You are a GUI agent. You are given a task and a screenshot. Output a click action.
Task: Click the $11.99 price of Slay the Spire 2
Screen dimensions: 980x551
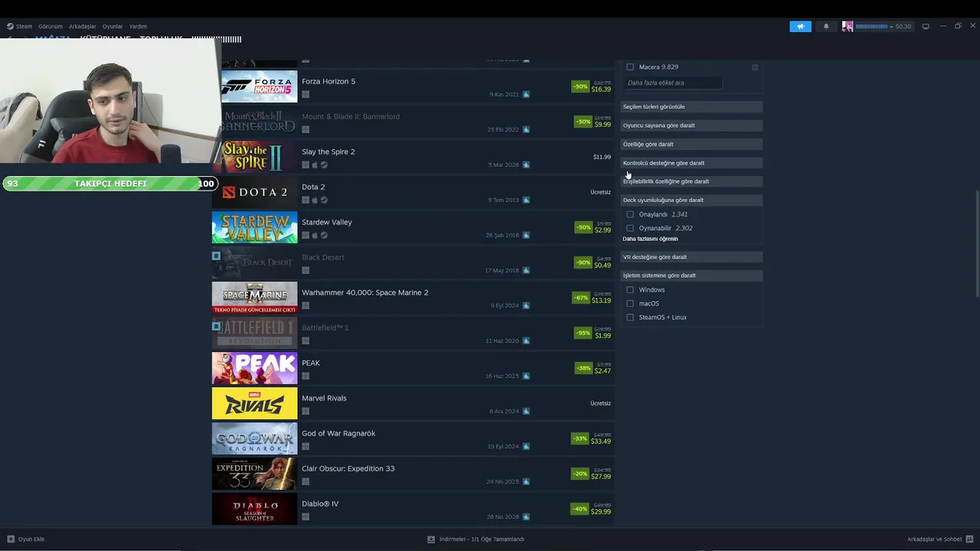pos(602,157)
